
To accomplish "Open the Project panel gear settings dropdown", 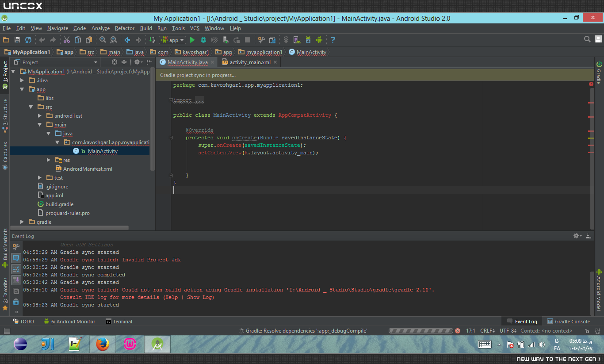I will 138,62.
